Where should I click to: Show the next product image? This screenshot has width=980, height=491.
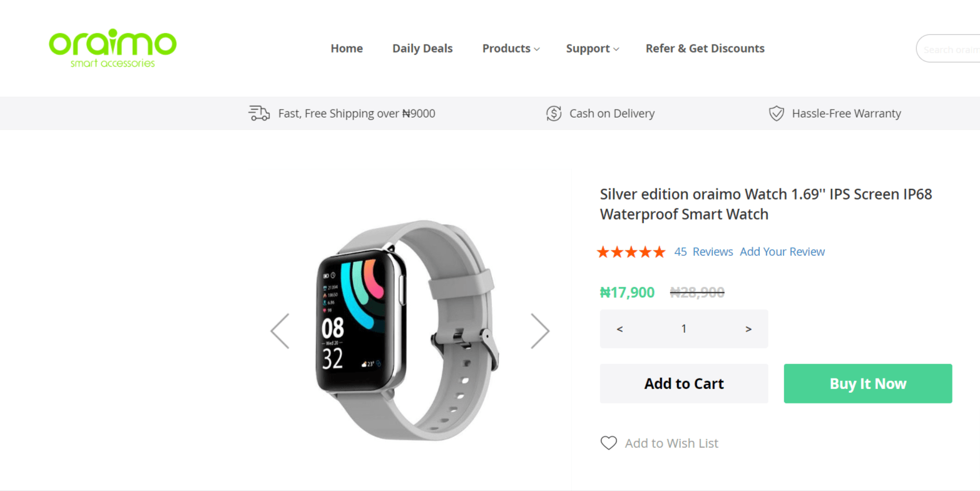coord(539,330)
